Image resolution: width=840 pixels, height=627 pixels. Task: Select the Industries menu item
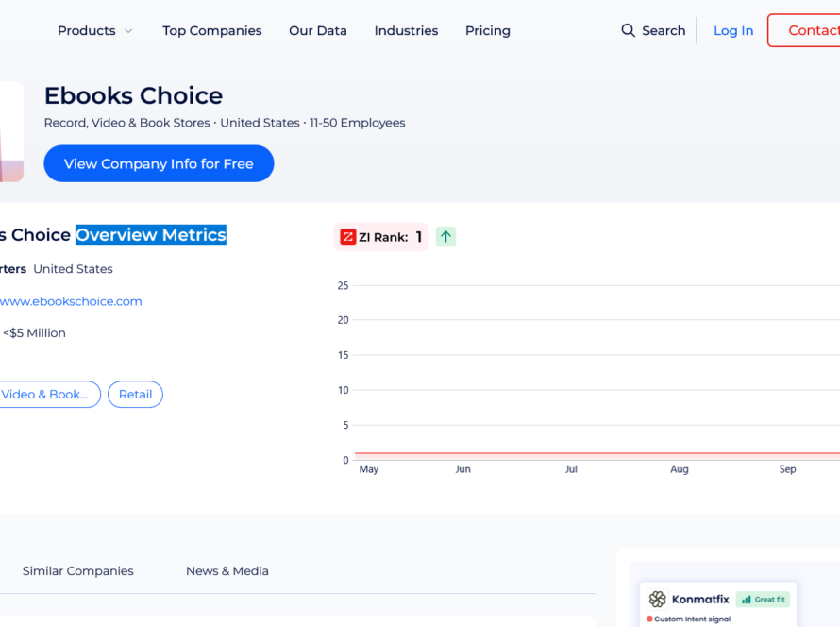point(406,30)
